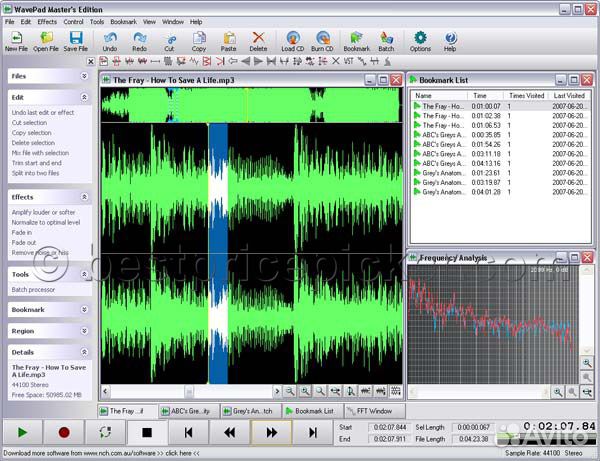Open the Effects menu
The height and width of the screenshot is (461, 600).
pos(47,21)
